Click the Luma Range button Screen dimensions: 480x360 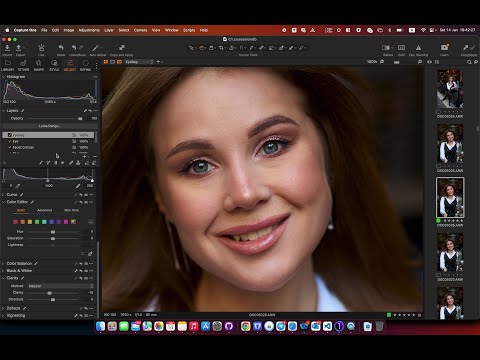tap(49, 126)
